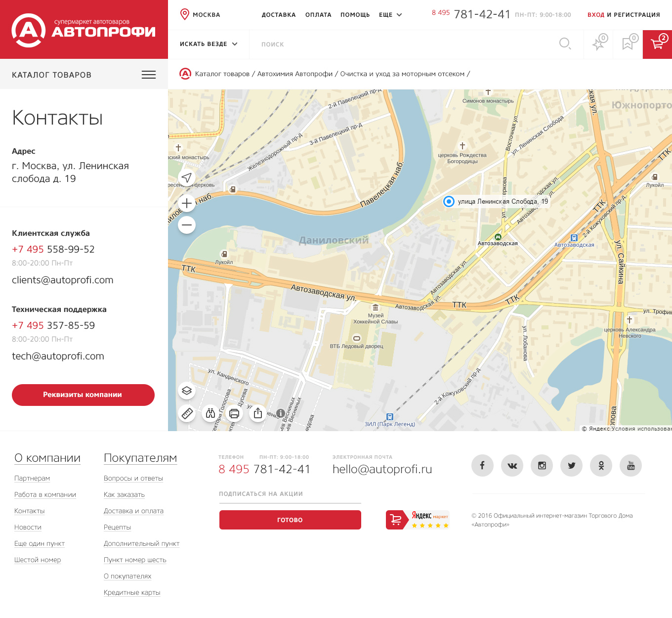Open footer link Контакты
Screen dimensions: 672x618
click(30, 511)
